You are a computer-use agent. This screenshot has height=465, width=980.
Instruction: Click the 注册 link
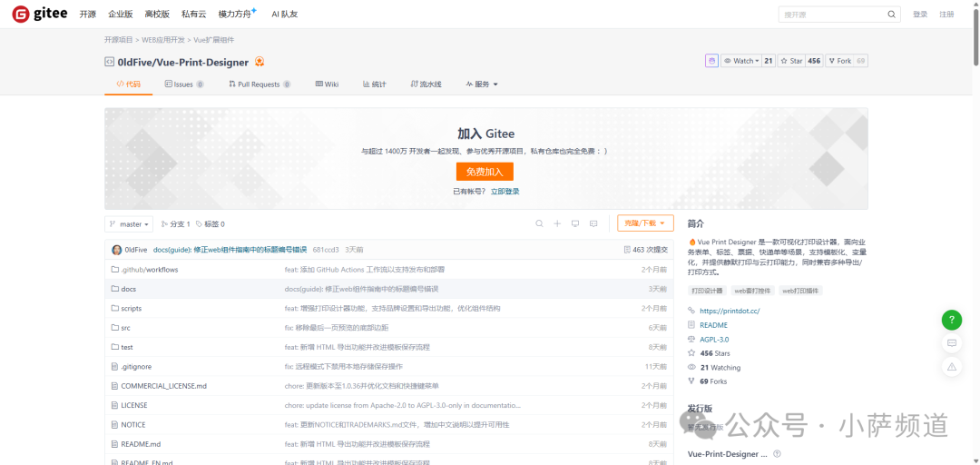pos(946,15)
